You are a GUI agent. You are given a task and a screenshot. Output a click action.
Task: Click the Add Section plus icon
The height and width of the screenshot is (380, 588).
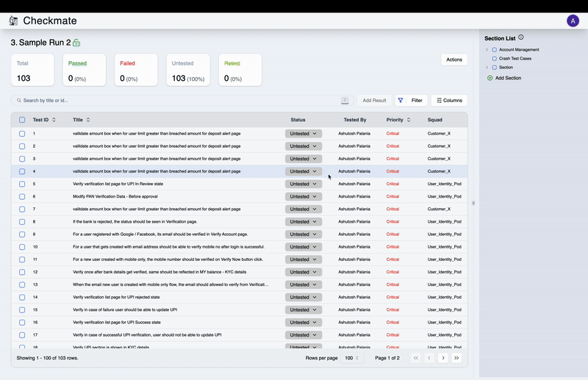[x=490, y=77]
